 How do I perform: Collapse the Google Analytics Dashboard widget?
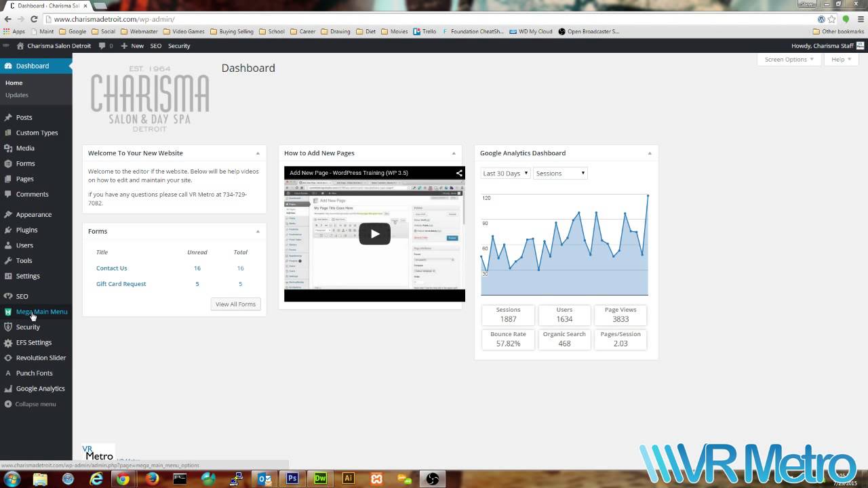[650, 153]
